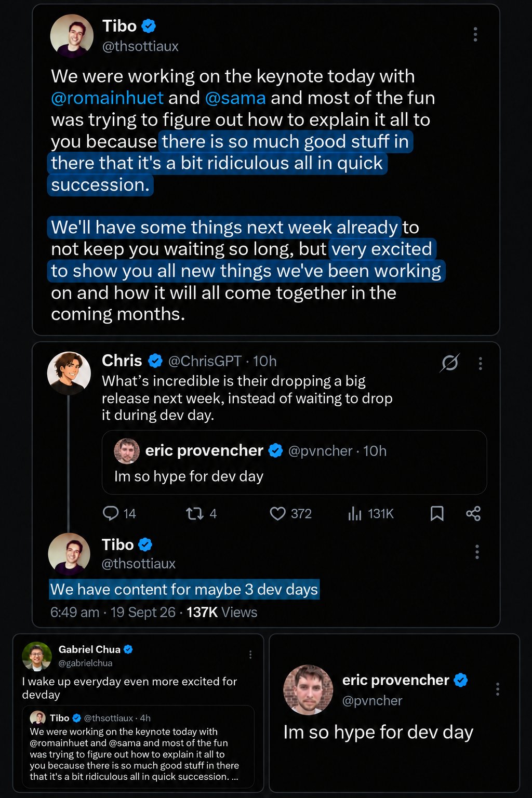532x798 pixels.
Task: Open more options on Gabriel Chua's tweet
Action: (x=250, y=655)
